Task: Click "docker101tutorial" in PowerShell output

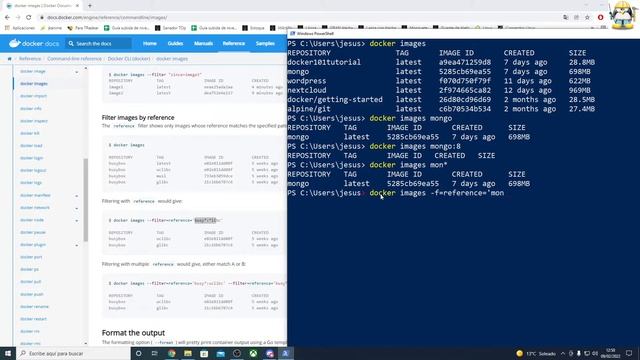Action: point(324,62)
